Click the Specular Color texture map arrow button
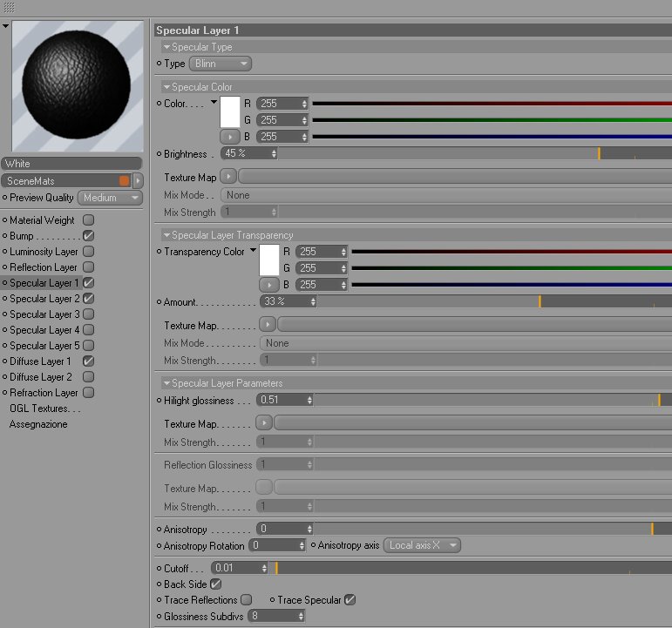The width and height of the screenshot is (672, 628). click(x=228, y=177)
